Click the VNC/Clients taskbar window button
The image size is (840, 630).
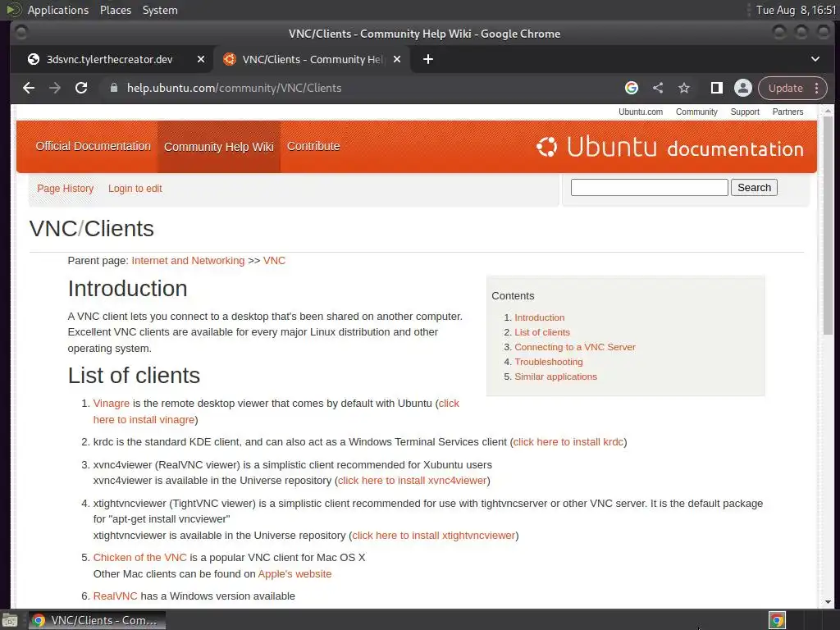(x=97, y=620)
